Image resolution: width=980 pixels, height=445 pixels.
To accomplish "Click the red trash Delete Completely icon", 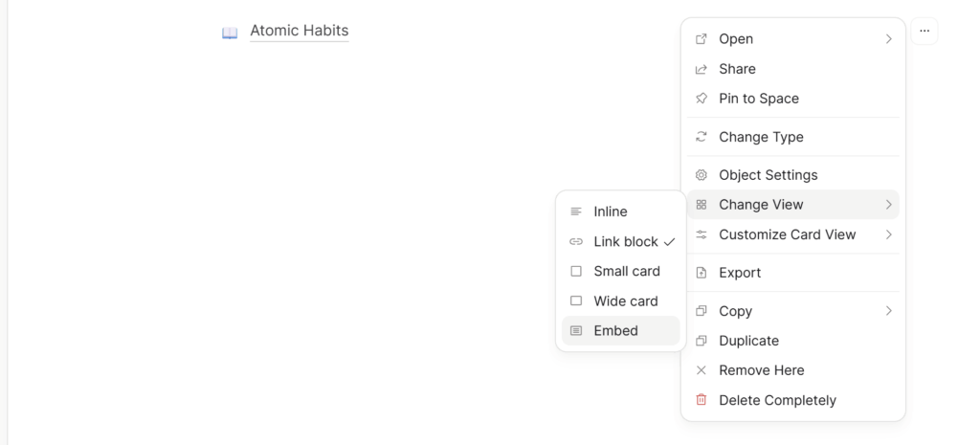I will click(x=702, y=400).
